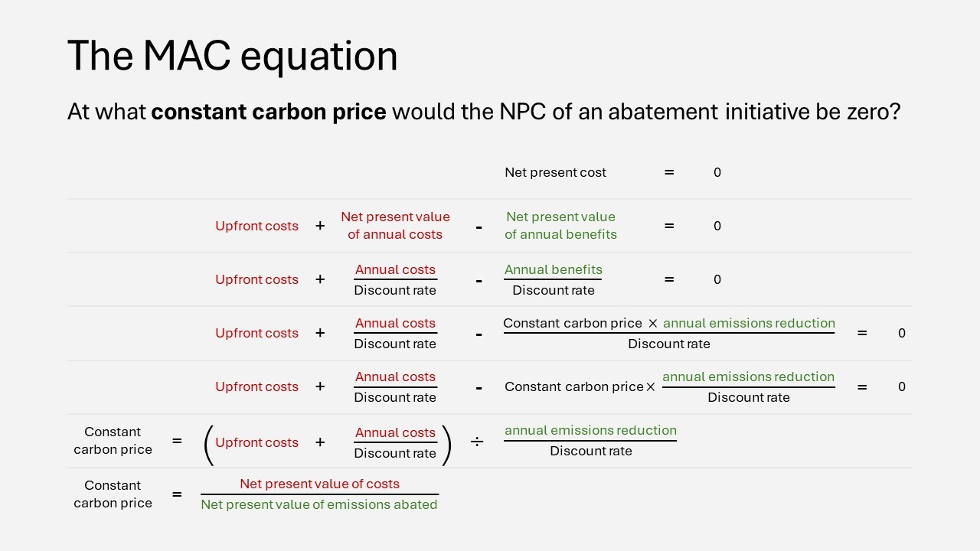Select red "Net present value of costs" numerator
The width and height of the screenshot is (980, 551).
[x=319, y=484]
